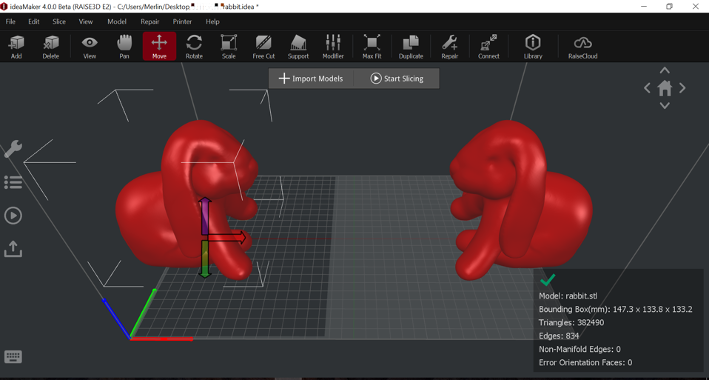Select the View eye tool

(89, 47)
